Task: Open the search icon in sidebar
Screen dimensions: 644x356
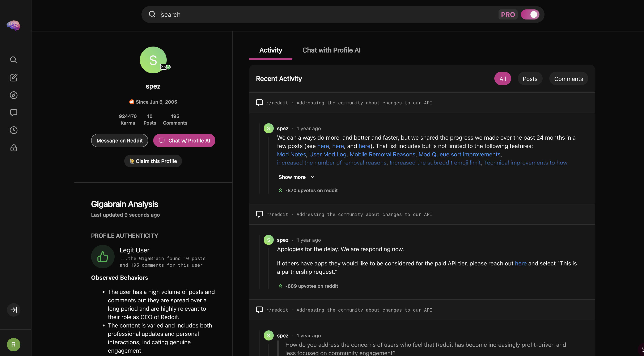Action: (x=13, y=60)
